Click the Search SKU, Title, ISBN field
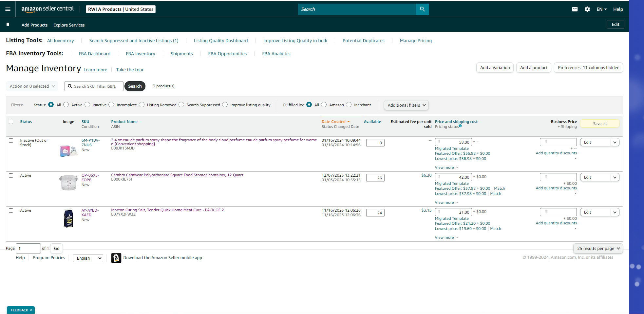The image size is (644, 314). tap(94, 86)
